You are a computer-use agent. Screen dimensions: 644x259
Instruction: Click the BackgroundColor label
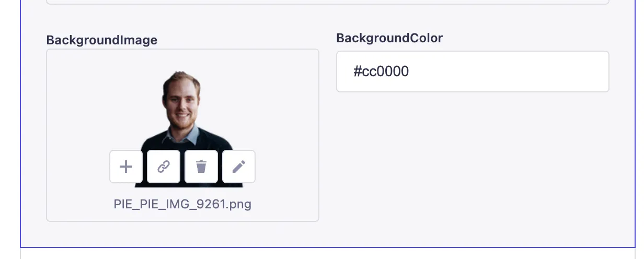pos(389,38)
